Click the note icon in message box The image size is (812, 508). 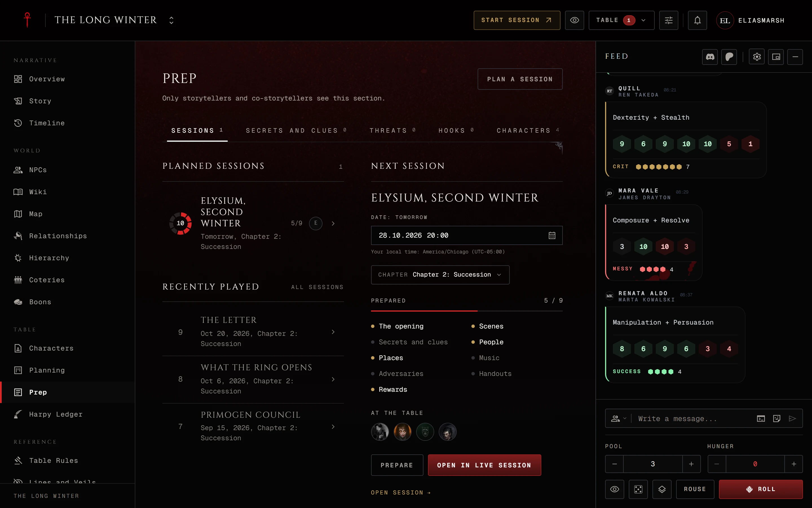pos(776,418)
